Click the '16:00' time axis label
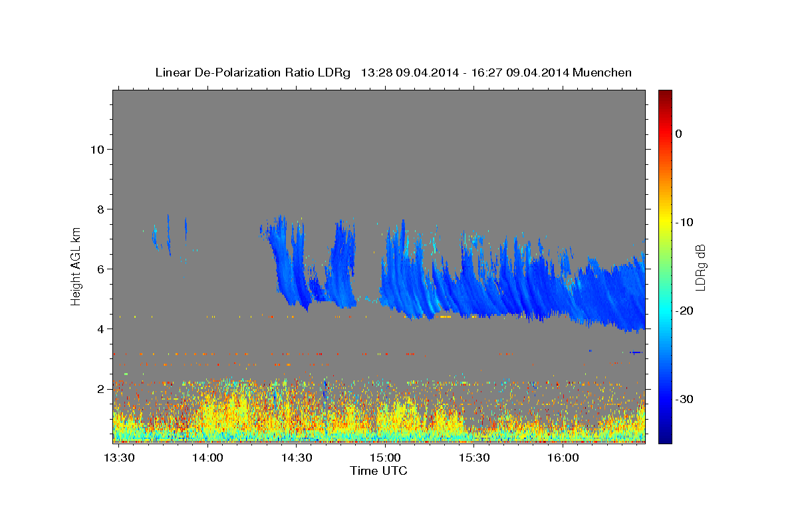 (563, 458)
